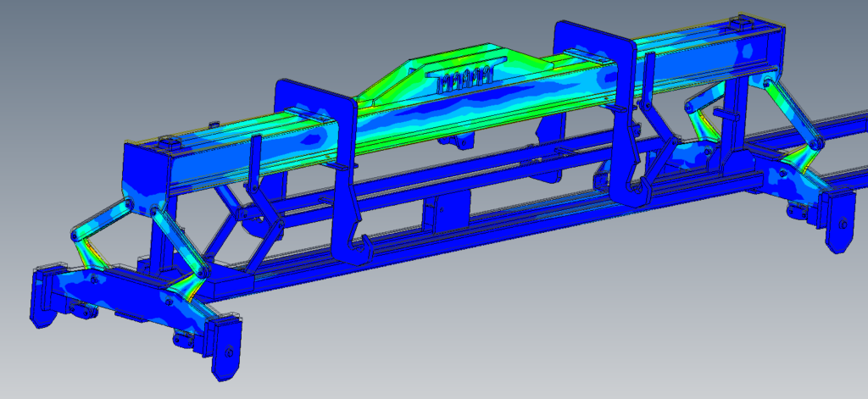Probe the green stress area left of lug
Viewport: 868px width, 399px height.
click(x=381, y=97)
